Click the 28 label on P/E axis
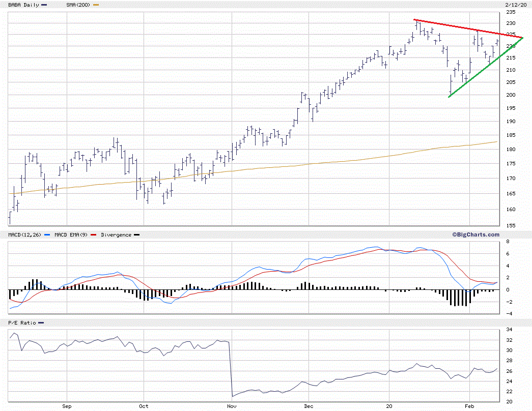Viewport: 532px width, 411px height. (x=509, y=361)
